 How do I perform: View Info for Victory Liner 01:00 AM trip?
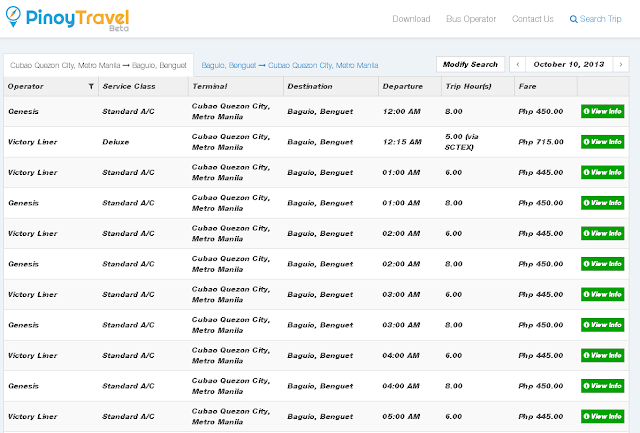pyautogui.click(x=602, y=172)
